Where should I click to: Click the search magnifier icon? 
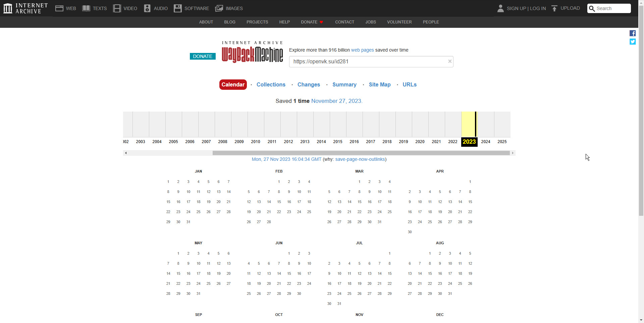tap(592, 8)
